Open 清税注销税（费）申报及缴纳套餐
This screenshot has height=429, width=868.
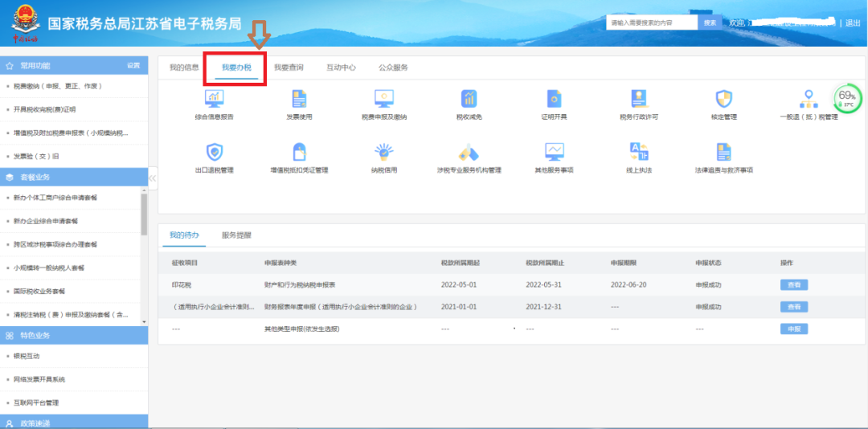point(70,314)
